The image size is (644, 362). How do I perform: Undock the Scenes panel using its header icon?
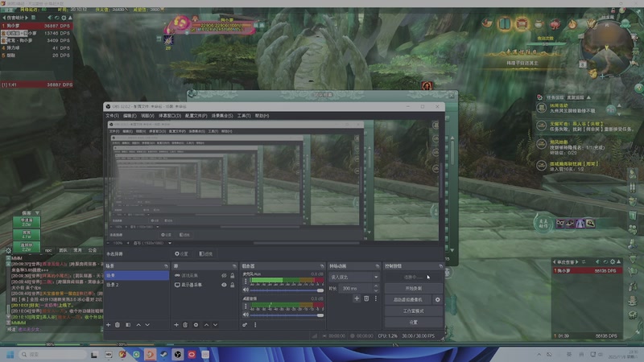pyautogui.click(x=166, y=266)
